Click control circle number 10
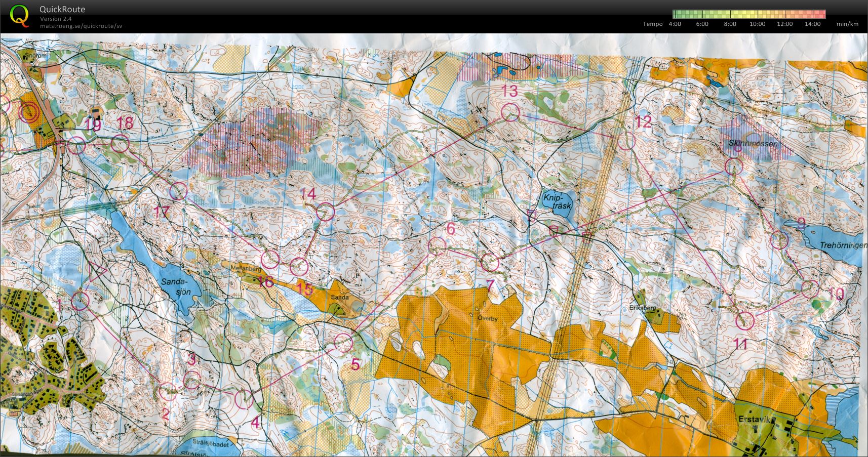 tap(810, 289)
